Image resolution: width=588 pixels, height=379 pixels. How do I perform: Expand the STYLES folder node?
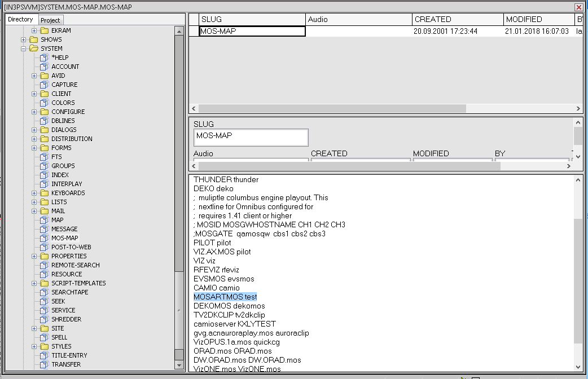pos(34,346)
